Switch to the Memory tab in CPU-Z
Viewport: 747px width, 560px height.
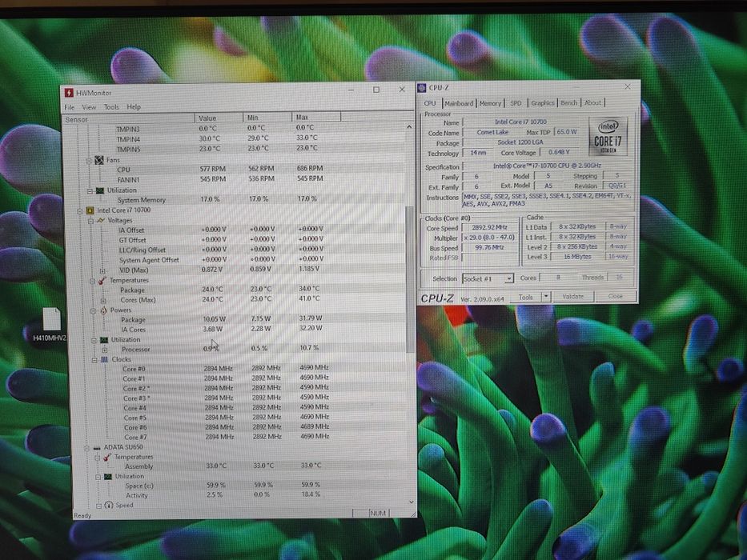click(490, 103)
